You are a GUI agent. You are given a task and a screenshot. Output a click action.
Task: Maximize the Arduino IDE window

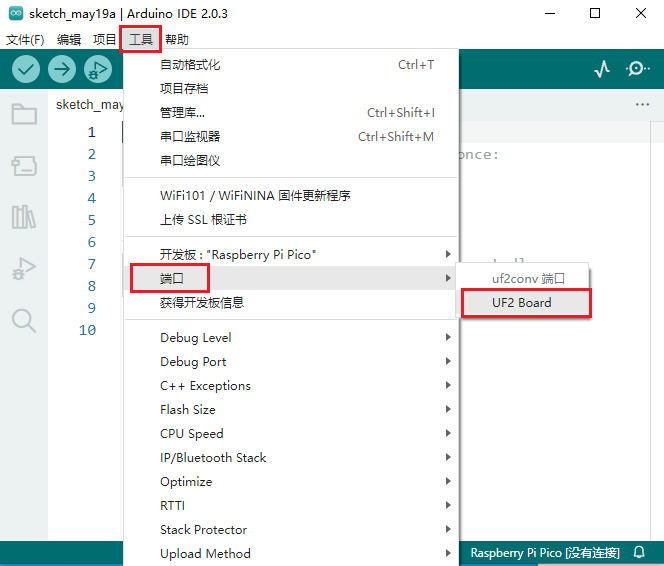point(595,14)
